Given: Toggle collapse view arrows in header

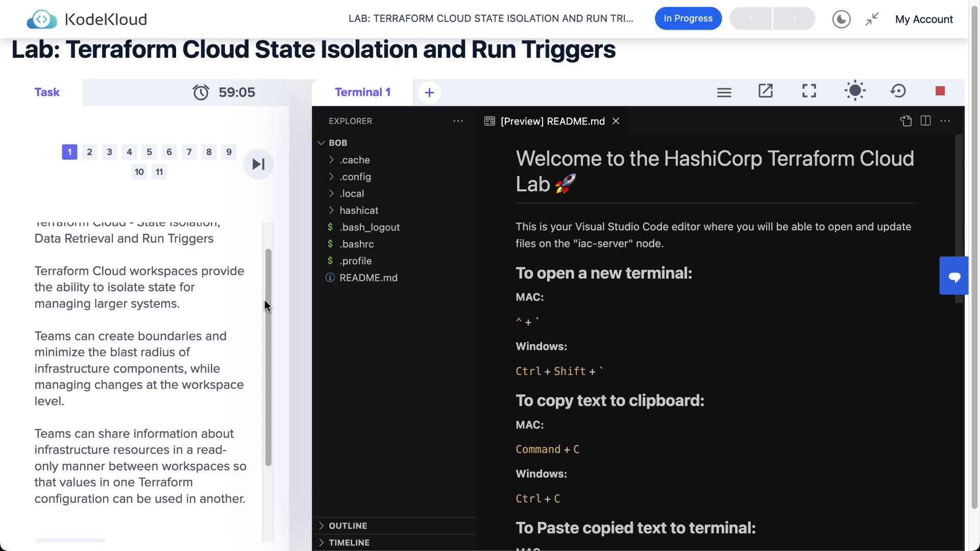Looking at the screenshot, I should pyautogui.click(x=872, y=19).
